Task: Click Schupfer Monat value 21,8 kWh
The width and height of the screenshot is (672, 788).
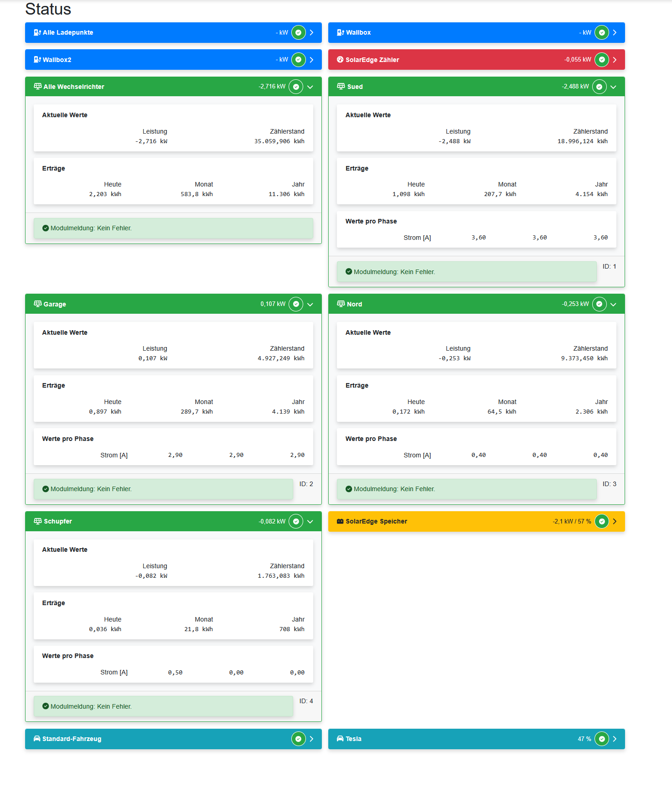Action: coord(199,629)
